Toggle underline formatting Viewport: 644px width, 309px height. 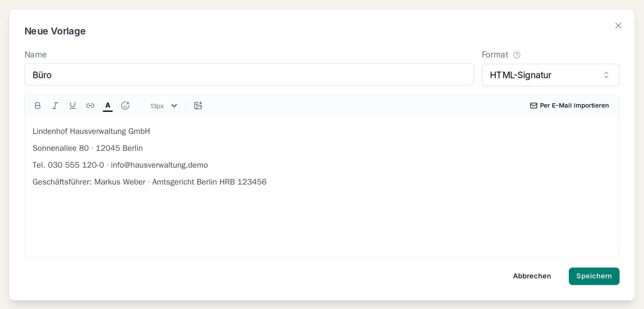coord(73,106)
